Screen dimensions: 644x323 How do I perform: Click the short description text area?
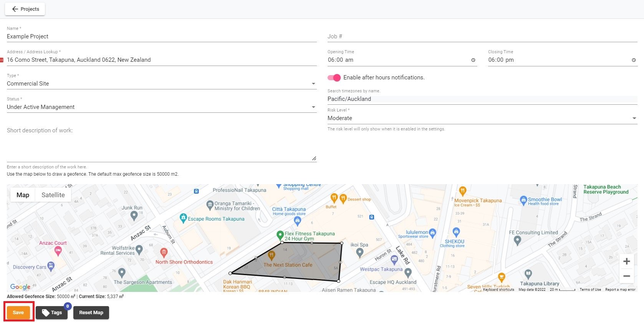[162, 144]
